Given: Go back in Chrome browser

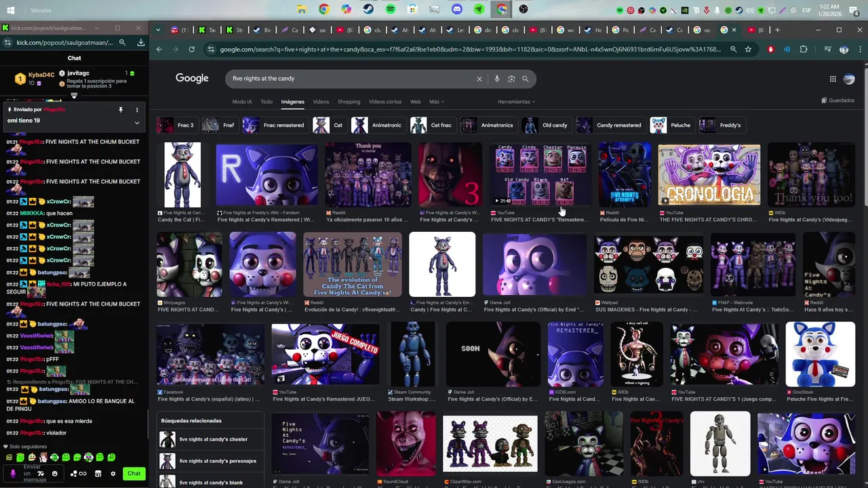Looking at the screenshot, I should (x=159, y=49).
